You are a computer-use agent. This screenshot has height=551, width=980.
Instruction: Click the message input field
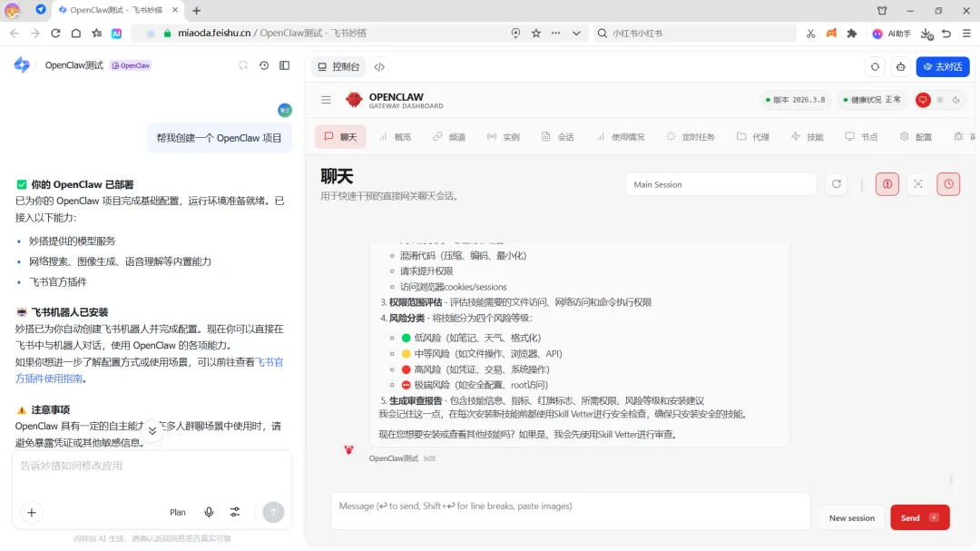[570, 511]
